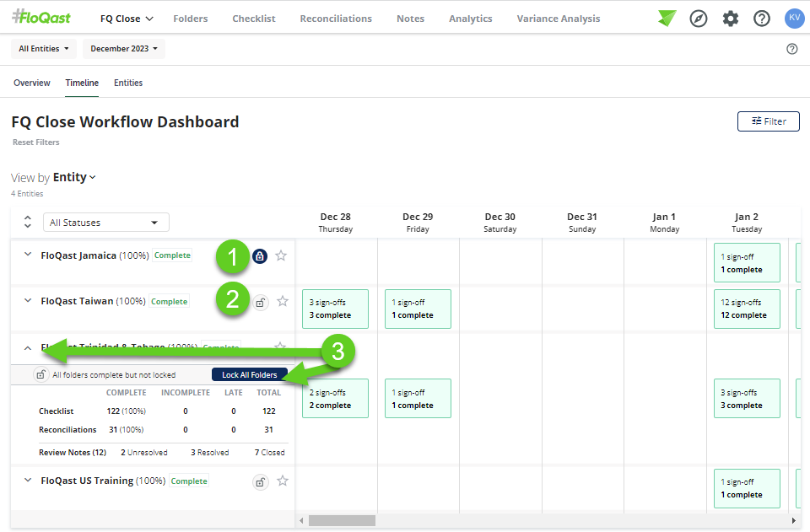The height and width of the screenshot is (532, 810).
Task: Click the Checklist row label in summary table
Action: 57,411
